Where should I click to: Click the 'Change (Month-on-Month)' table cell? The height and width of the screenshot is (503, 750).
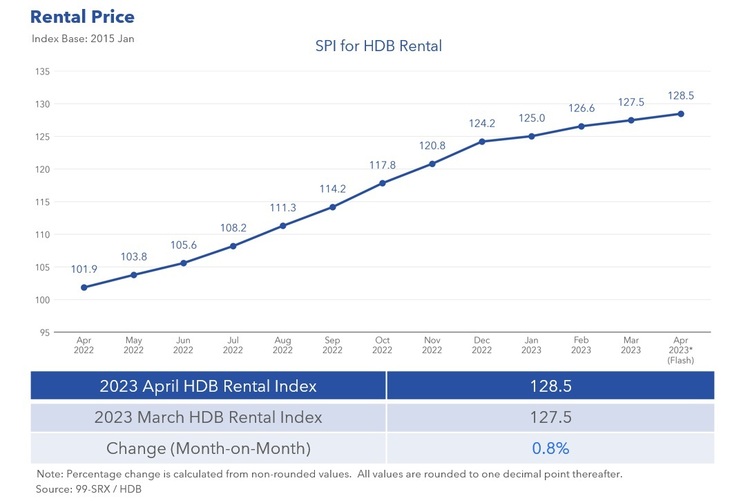coord(208,448)
